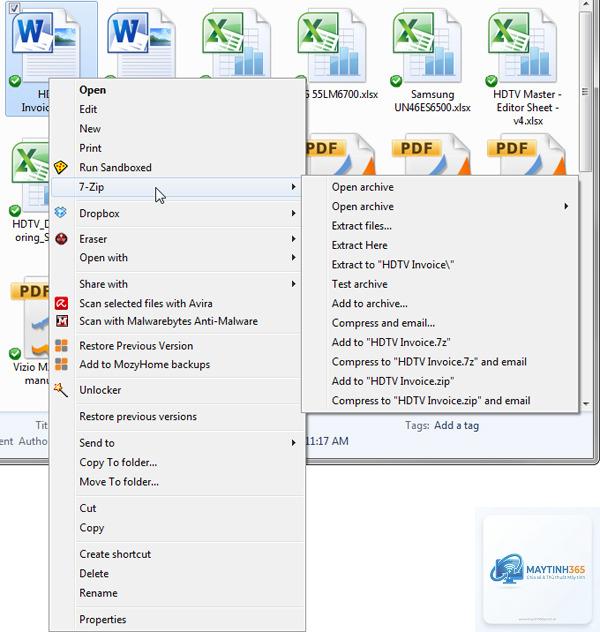Click the Explorer window vertical scrollbar thumb
600x632 pixels.
[585, 92]
